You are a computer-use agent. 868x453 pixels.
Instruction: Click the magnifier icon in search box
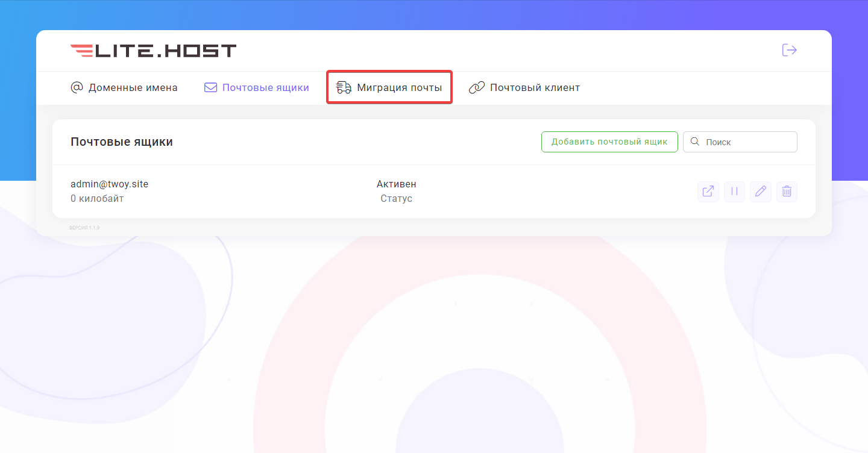click(x=695, y=142)
